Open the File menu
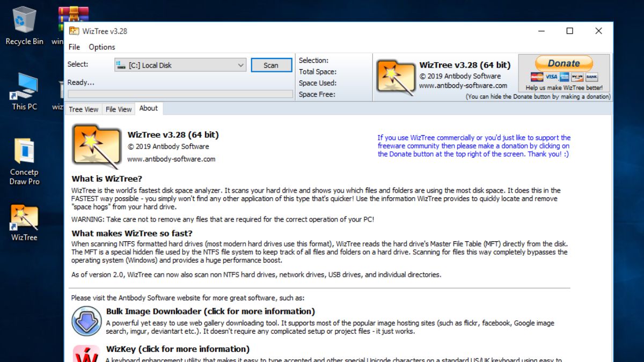The image size is (644, 362). point(74,47)
